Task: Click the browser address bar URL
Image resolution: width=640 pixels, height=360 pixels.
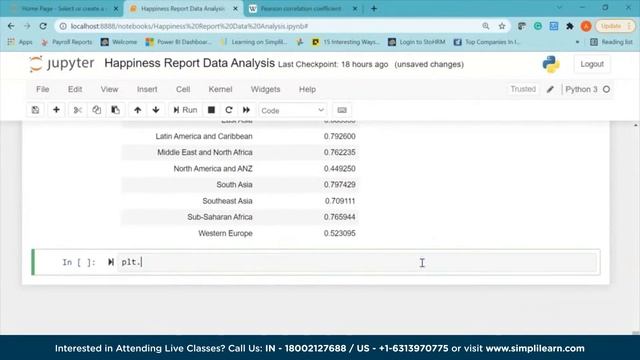Action: tap(189, 26)
